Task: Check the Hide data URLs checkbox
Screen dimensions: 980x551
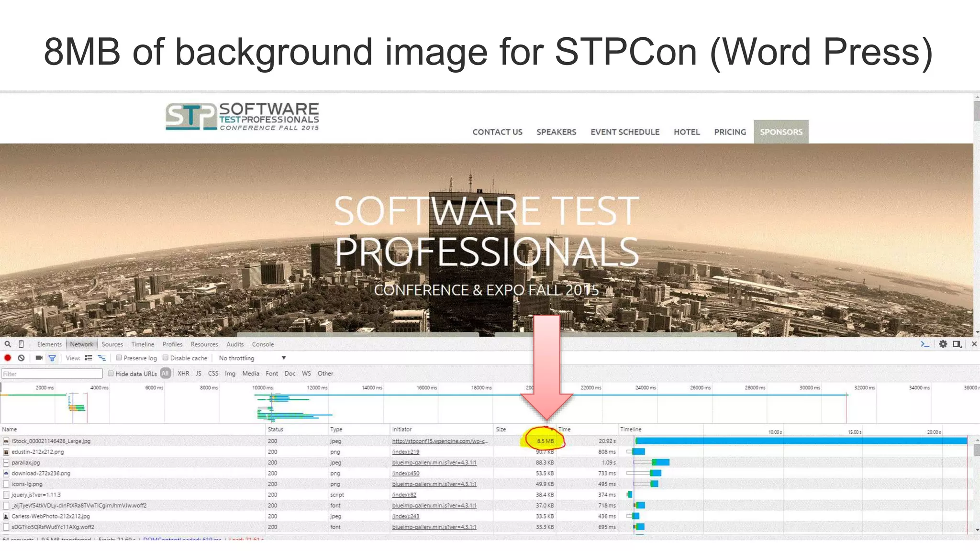Action: point(111,374)
